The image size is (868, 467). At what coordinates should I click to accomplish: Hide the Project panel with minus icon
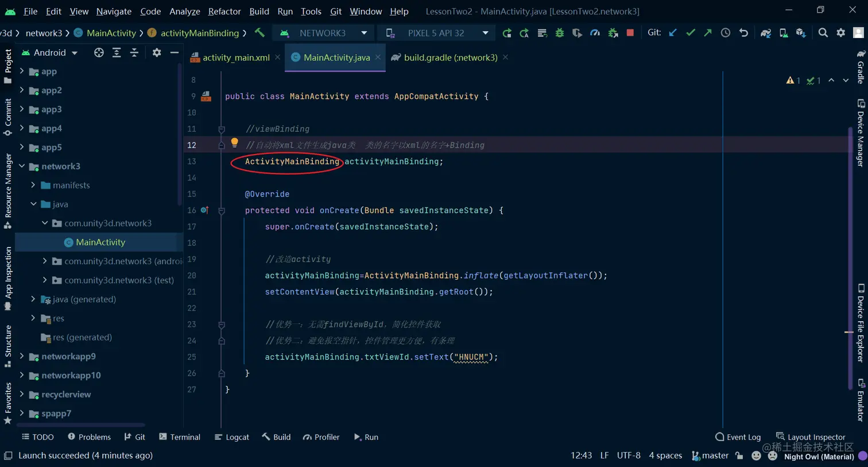point(175,52)
